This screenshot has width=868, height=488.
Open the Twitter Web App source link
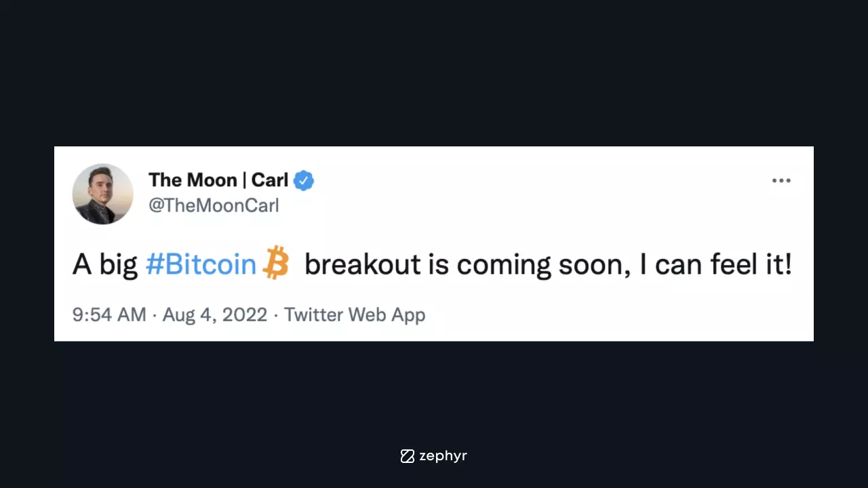tap(355, 315)
